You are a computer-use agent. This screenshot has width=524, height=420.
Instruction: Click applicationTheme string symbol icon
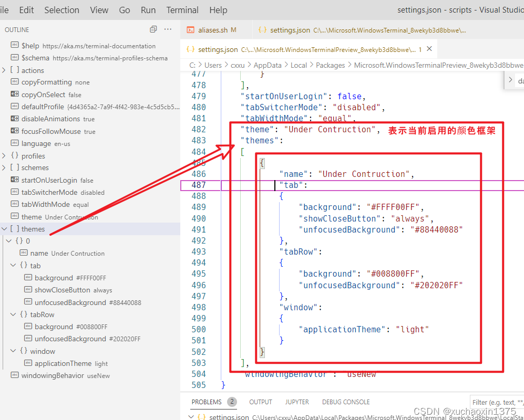pos(28,363)
